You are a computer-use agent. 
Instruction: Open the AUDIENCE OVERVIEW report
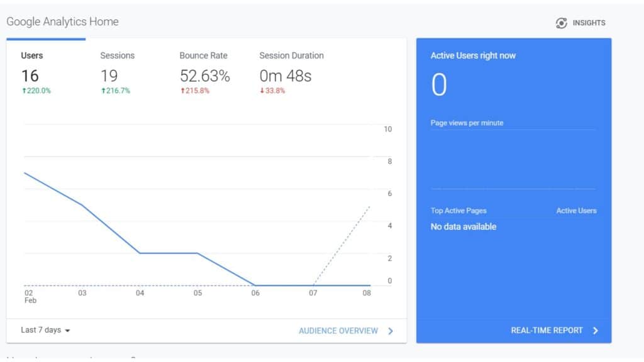click(x=339, y=331)
